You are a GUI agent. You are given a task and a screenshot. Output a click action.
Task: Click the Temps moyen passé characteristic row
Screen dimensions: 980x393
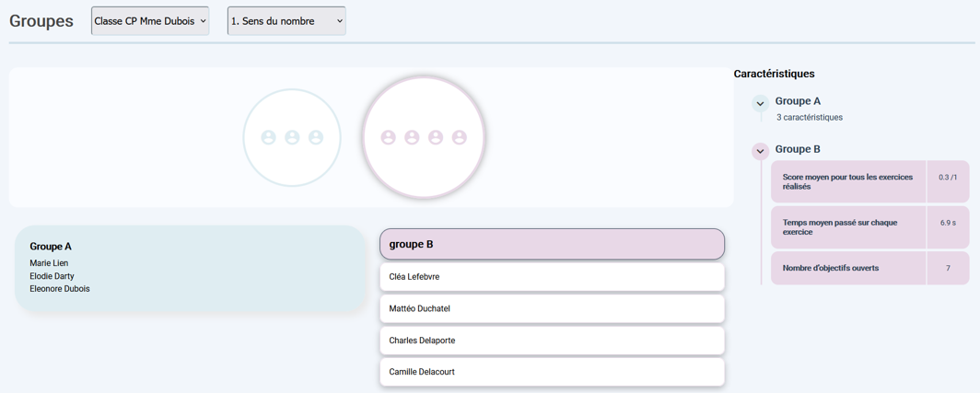(869, 227)
